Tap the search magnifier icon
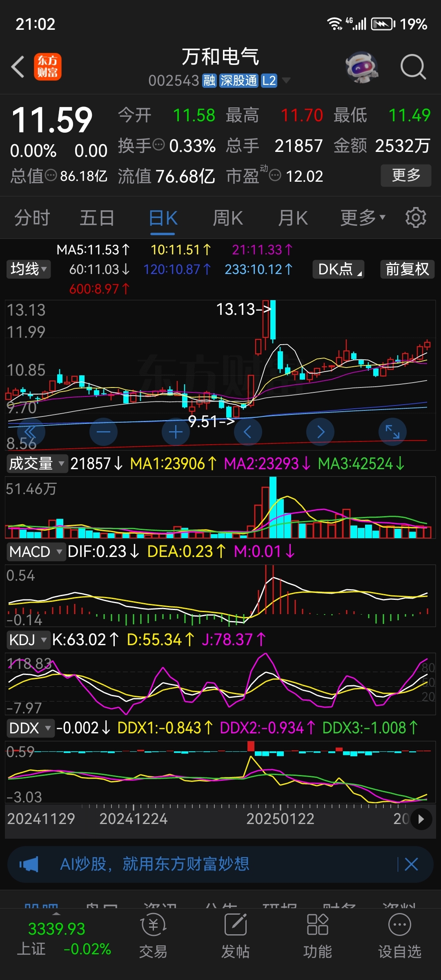441x980 pixels. [413, 67]
